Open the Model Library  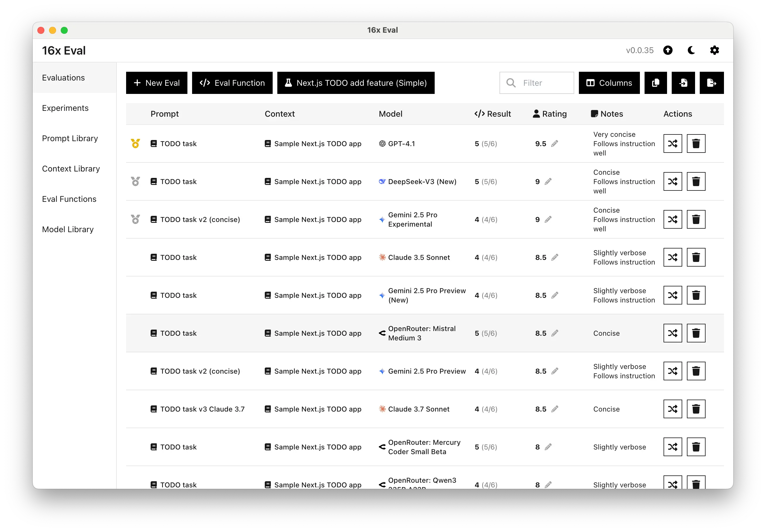click(x=74, y=229)
